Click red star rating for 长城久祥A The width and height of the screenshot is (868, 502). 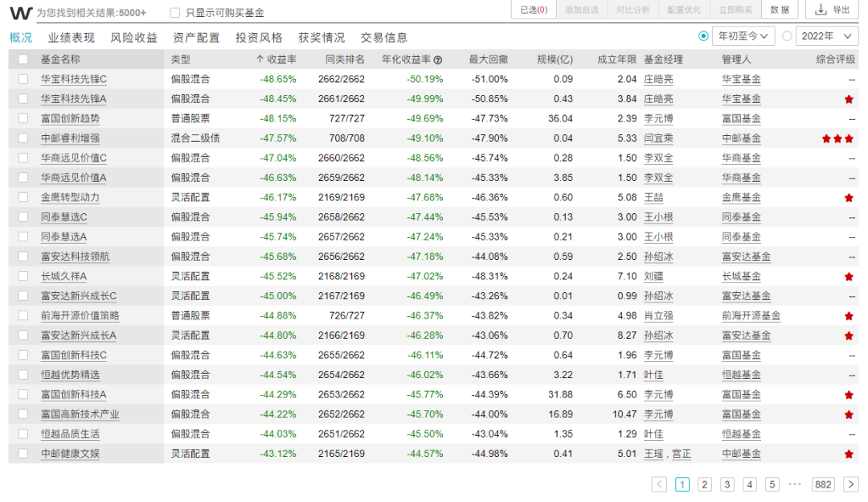click(x=849, y=277)
